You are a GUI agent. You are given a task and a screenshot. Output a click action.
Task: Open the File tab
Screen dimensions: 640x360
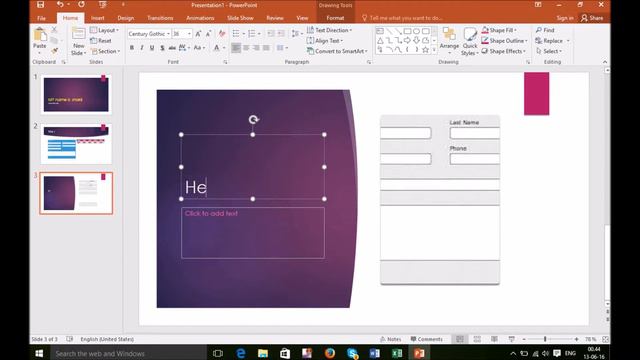(x=42, y=18)
